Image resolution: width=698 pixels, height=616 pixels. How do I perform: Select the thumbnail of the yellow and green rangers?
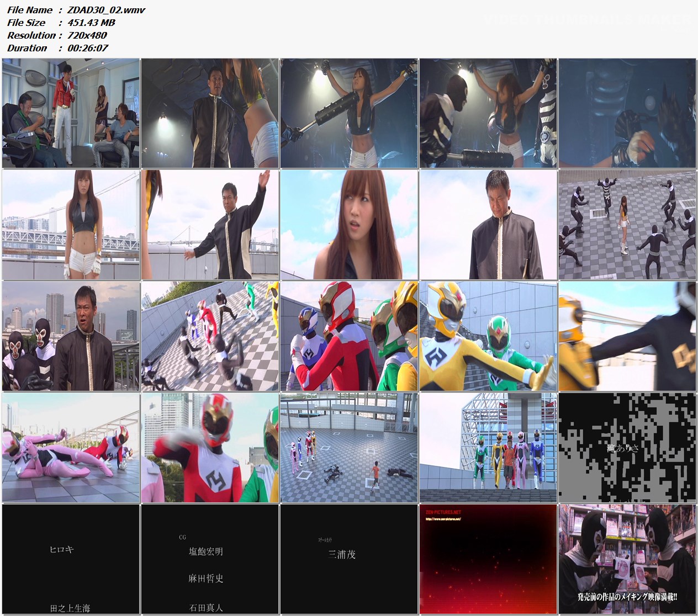coord(488,336)
